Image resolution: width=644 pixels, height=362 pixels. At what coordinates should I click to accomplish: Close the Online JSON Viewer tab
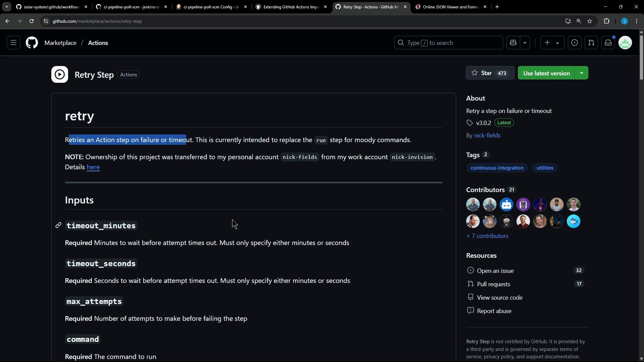pos(485,7)
